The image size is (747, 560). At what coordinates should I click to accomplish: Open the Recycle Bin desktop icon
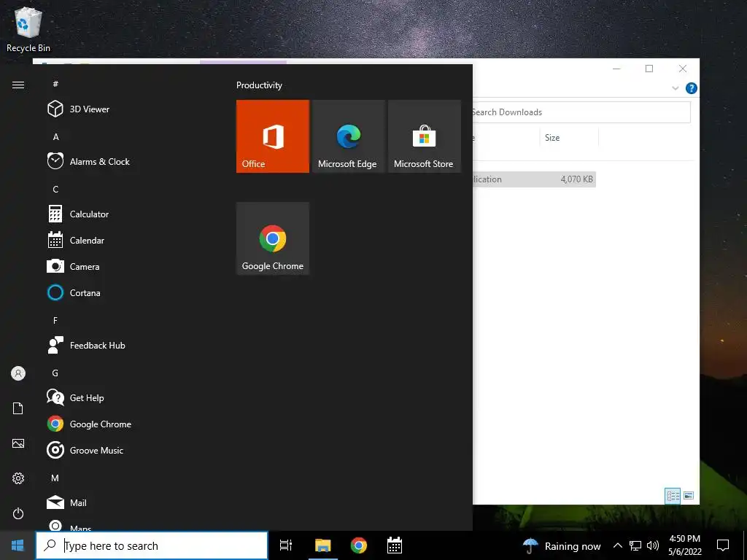click(28, 29)
